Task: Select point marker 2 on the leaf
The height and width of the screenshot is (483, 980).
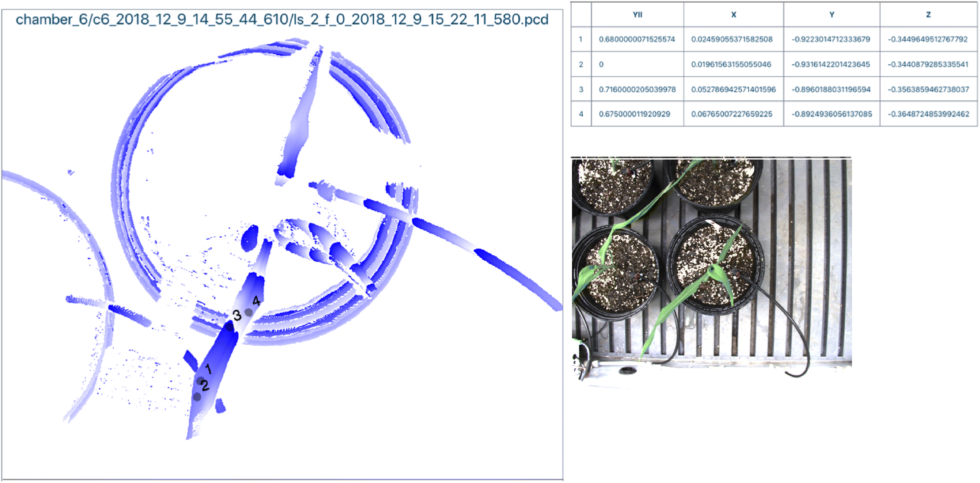Action: (197, 397)
